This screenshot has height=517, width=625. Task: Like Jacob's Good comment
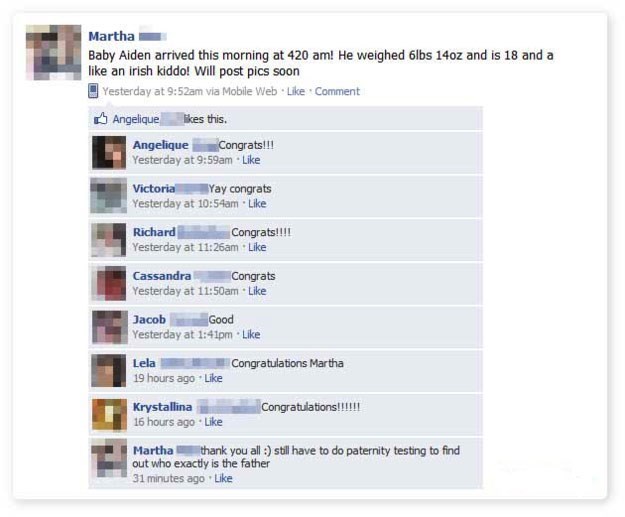point(251,334)
